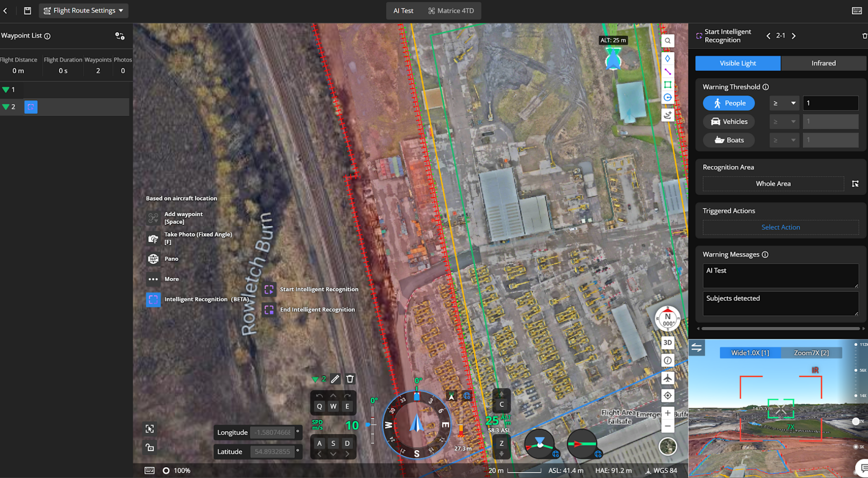
Task: Click the Warning Messages info icon
Action: point(765,255)
